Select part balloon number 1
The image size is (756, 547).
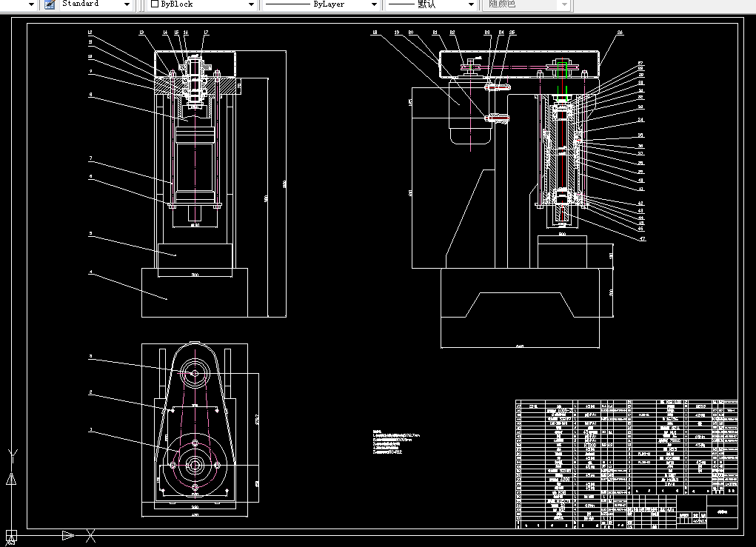coord(90,429)
